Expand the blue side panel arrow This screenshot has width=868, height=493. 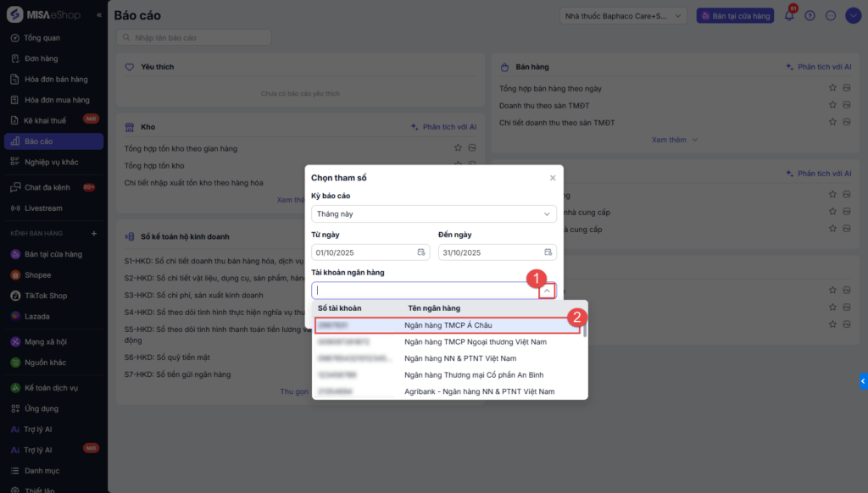point(863,380)
